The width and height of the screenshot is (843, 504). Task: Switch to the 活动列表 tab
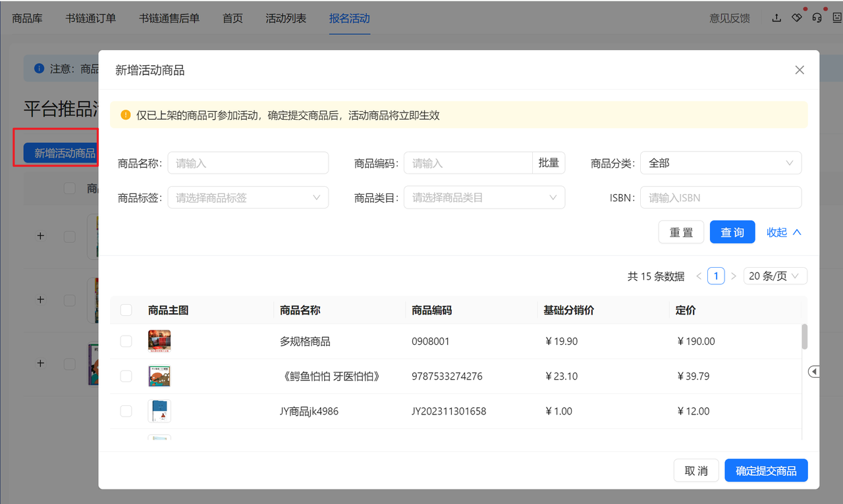(286, 18)
